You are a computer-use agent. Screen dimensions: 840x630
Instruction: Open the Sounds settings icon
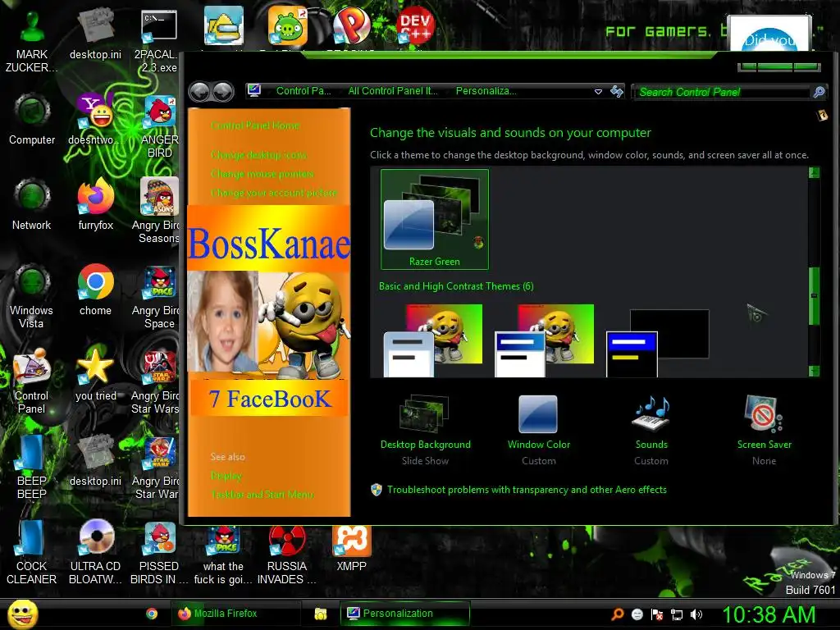pyautogui.click(x=651, y=413)
